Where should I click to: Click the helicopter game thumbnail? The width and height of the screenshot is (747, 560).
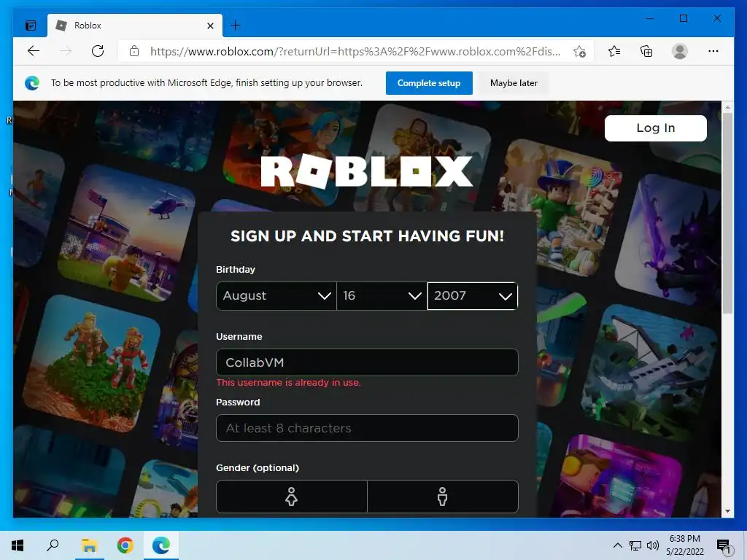click(126, 233)
